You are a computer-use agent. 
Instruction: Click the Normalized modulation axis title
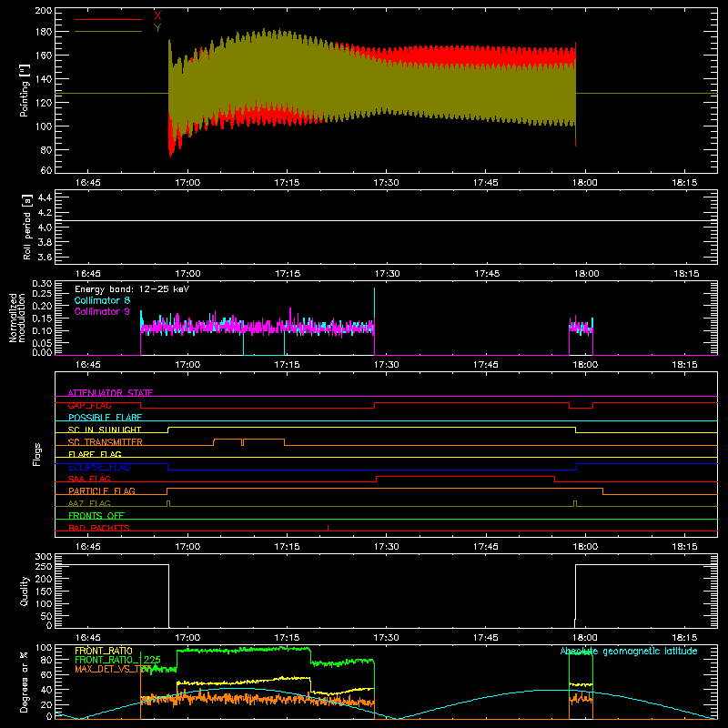tap(17, 318)
